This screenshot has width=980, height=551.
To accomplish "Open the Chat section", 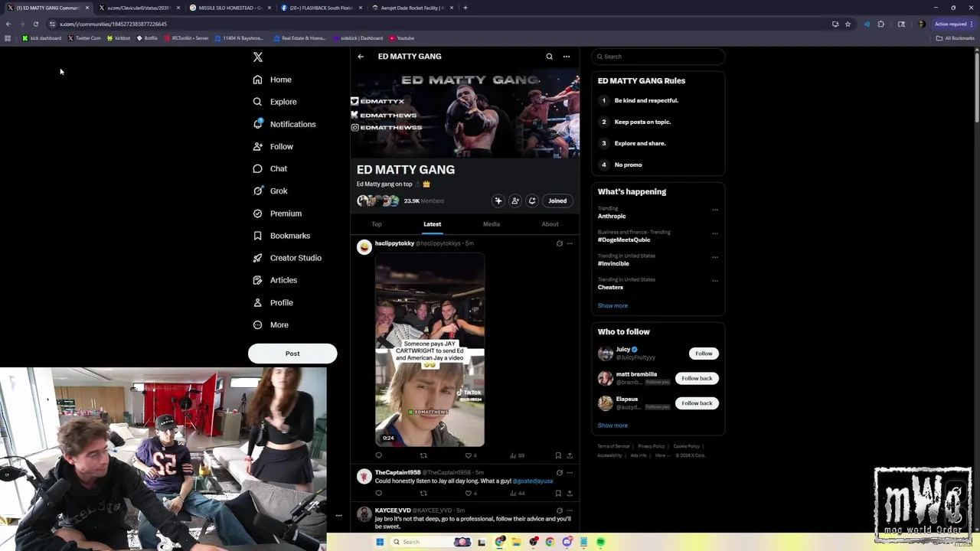I will pyautogui.click(x=270, y=168).
